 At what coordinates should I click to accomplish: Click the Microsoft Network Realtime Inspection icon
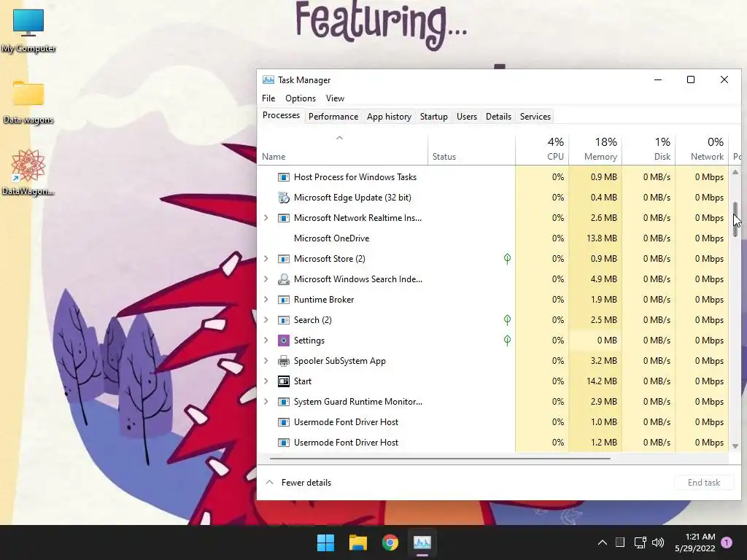point(284,218)
